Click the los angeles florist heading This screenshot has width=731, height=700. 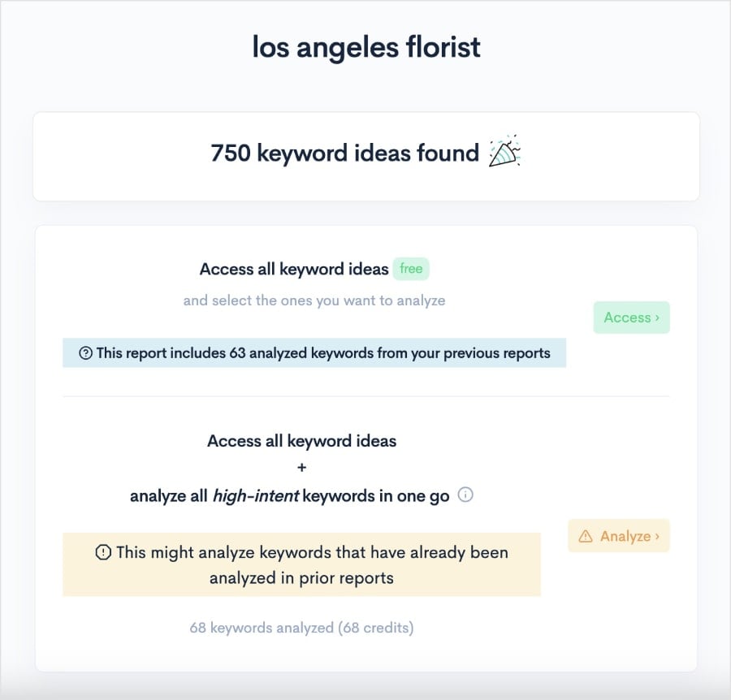tap(365, 47)
